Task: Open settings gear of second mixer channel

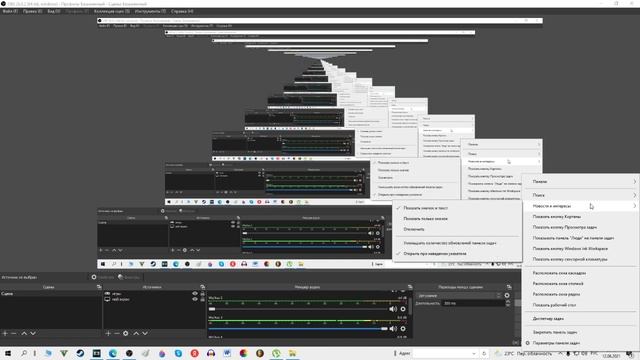Action: click(x=403, y=329)
